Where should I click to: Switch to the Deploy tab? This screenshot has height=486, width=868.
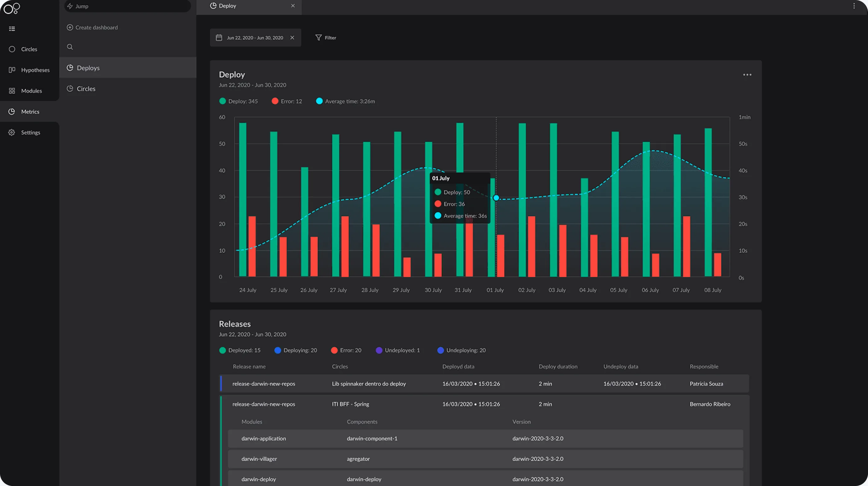coord(249,6)
